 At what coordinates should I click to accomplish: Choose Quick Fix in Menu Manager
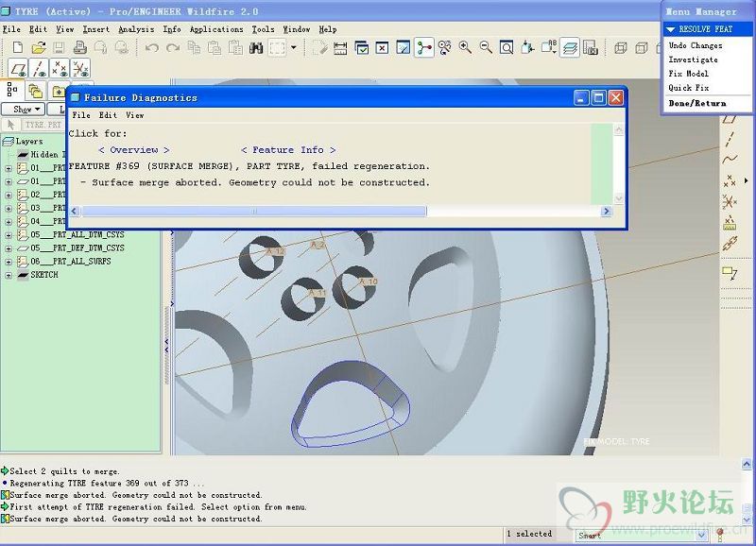click(689, 88)
